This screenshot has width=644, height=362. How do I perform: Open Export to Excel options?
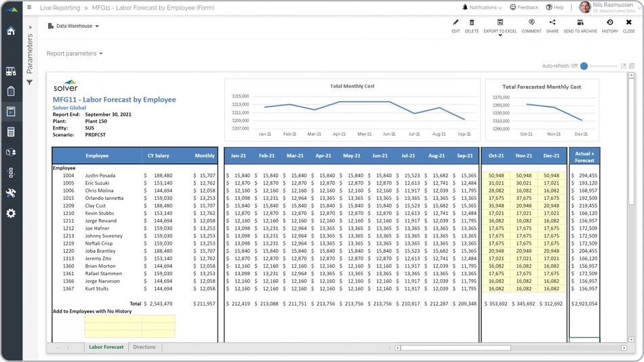(500, 27)
